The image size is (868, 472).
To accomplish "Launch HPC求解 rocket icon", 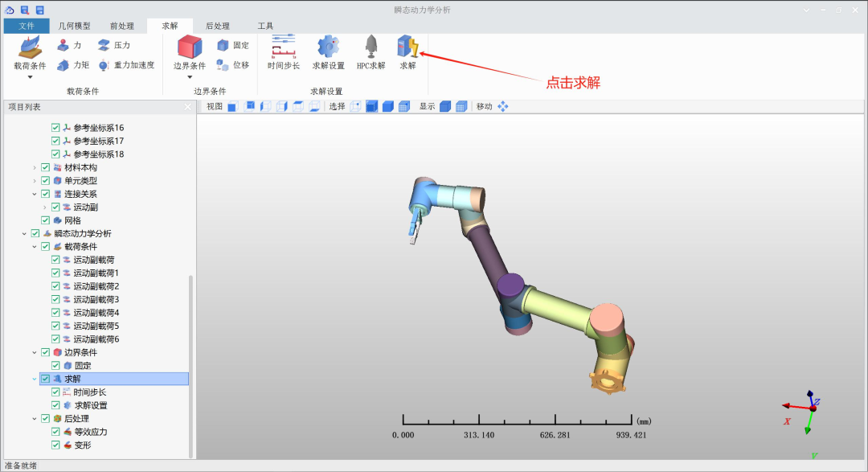I will [x=371, y=47].
